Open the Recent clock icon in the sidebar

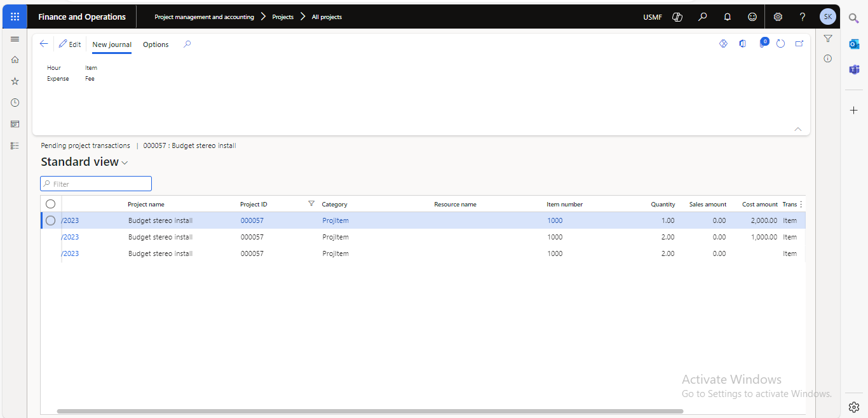[15, 102]
